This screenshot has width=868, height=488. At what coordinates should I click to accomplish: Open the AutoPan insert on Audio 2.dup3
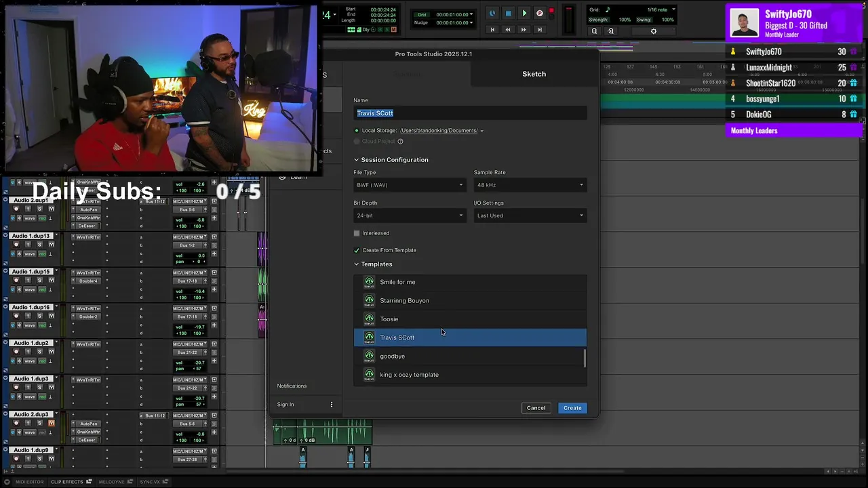[88, 424]
